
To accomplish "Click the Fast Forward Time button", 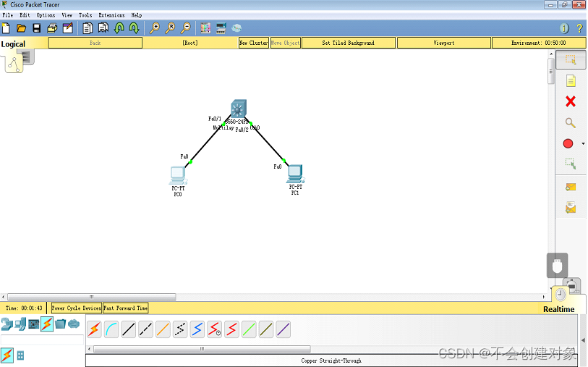I will pos(126,308).
